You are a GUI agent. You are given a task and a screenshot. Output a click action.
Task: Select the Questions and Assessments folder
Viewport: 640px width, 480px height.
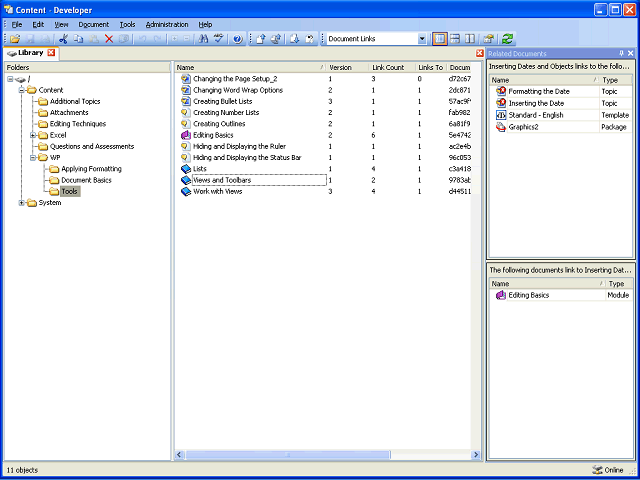[x=92, y=147]
